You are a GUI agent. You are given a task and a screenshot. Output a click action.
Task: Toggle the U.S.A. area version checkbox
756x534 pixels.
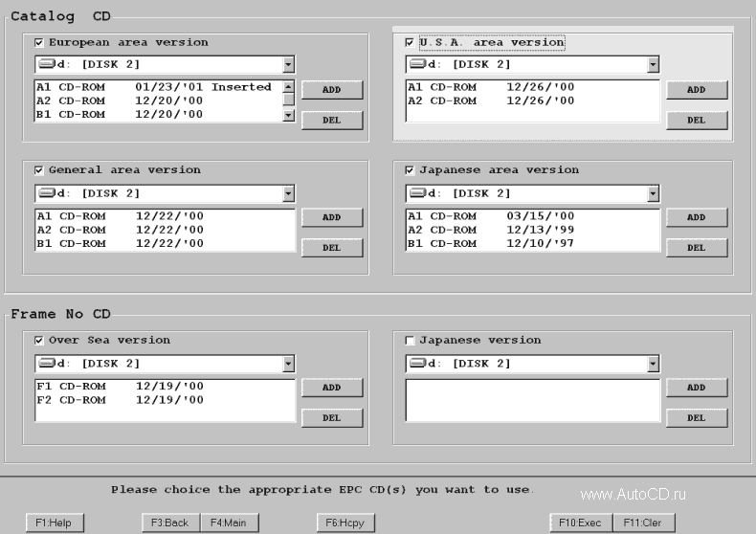coord(411,42)
